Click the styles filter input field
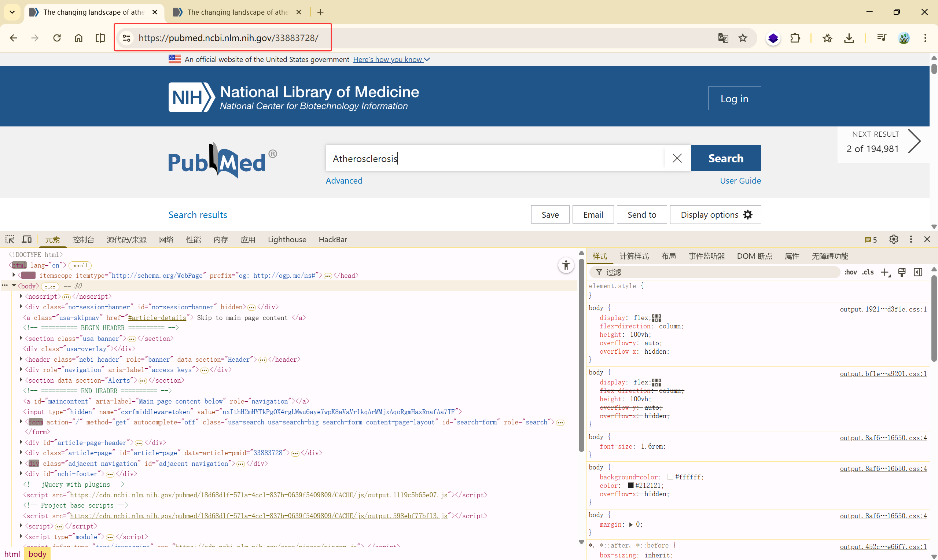The image size is (938, 560). pyautogui.click(x=717, y=272)
